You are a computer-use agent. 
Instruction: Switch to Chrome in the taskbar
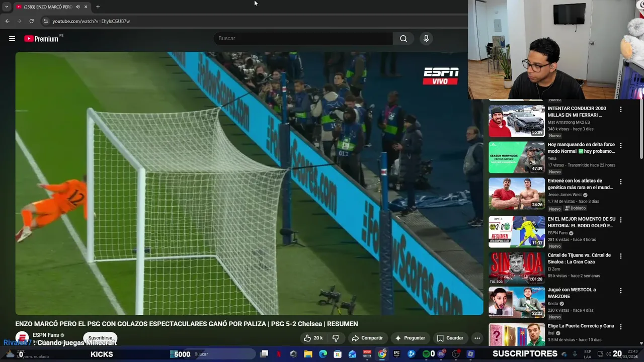(x=382, y=354)
